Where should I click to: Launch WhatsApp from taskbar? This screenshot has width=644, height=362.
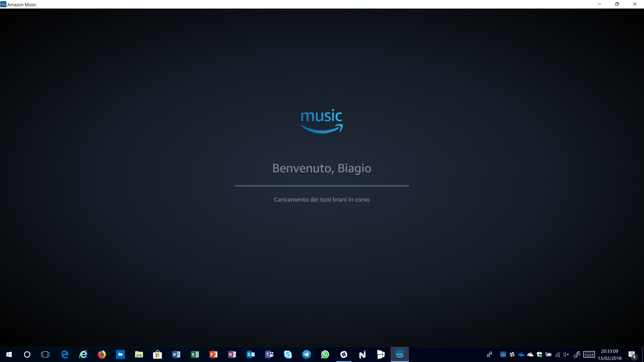pos(325,354)
